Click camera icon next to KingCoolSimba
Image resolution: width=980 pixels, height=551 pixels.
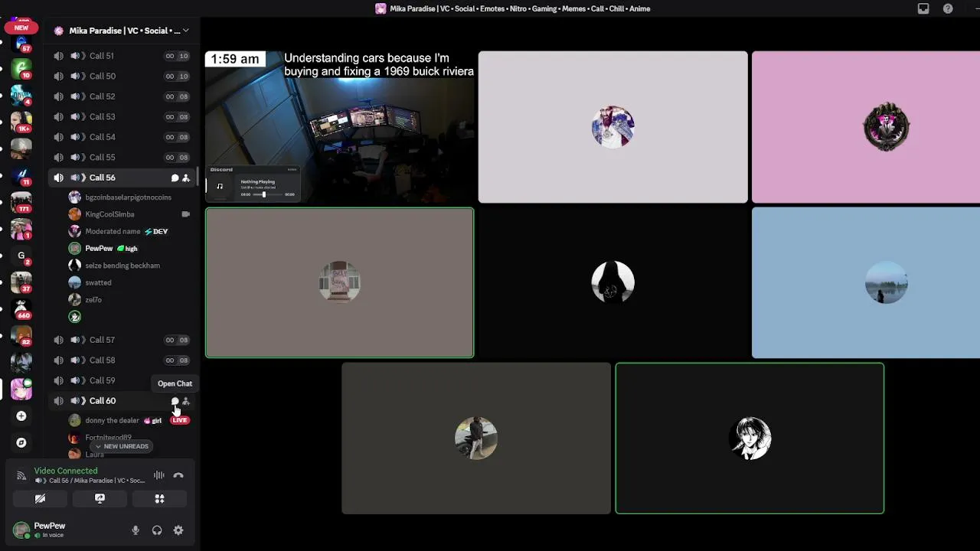(x=185, y=214)
